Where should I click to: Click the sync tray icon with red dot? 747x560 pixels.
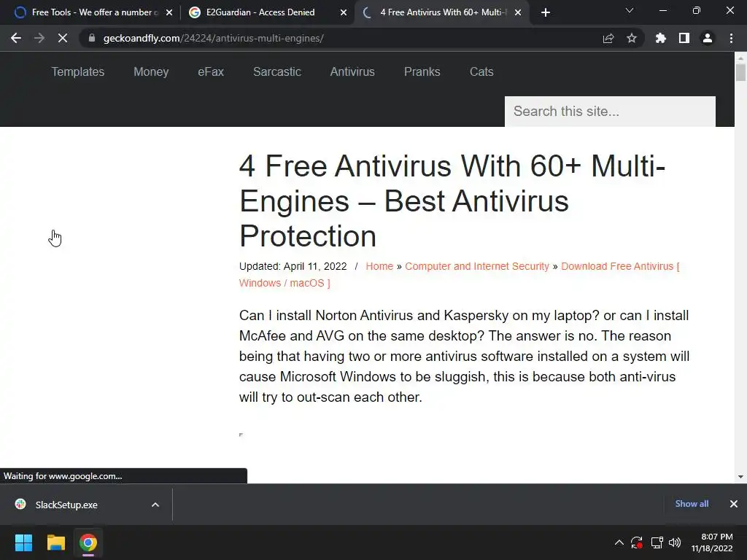coord(637,542)
